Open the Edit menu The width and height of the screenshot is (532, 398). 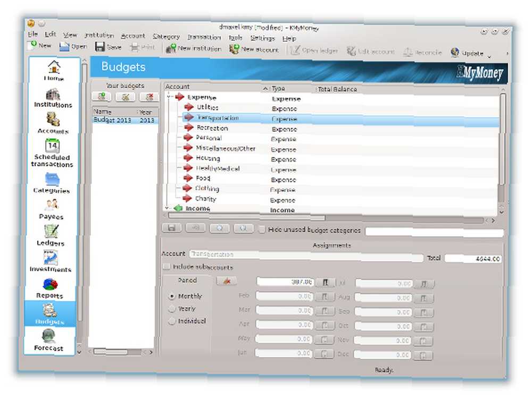pos(50,34)
